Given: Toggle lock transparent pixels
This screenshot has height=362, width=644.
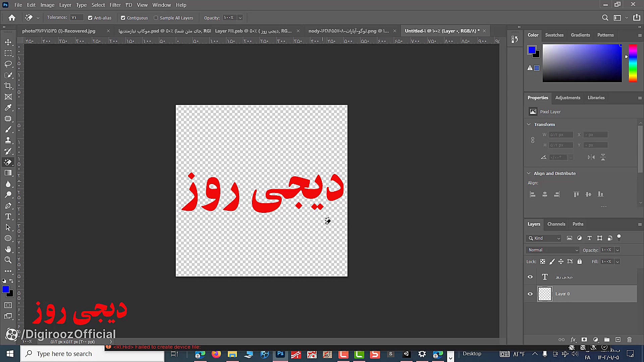Looking at the screenshot, I should pos(543,261).
